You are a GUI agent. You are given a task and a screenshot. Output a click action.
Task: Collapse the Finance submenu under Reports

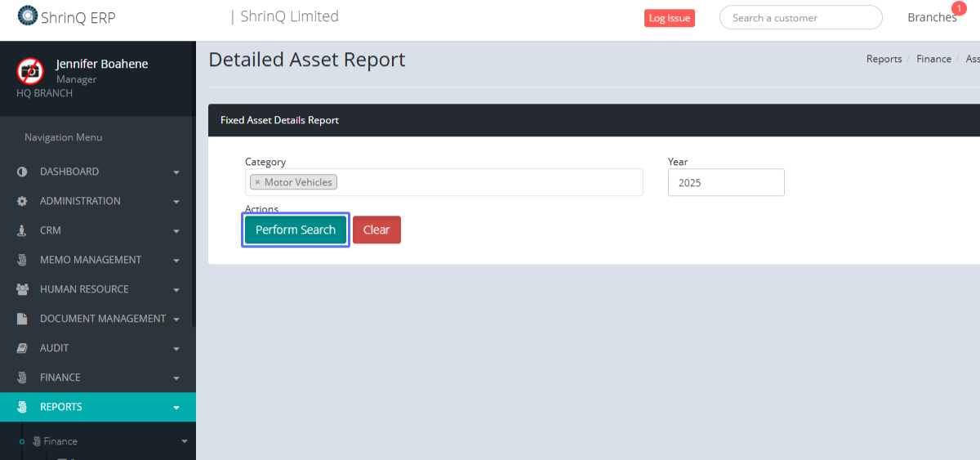184,441
